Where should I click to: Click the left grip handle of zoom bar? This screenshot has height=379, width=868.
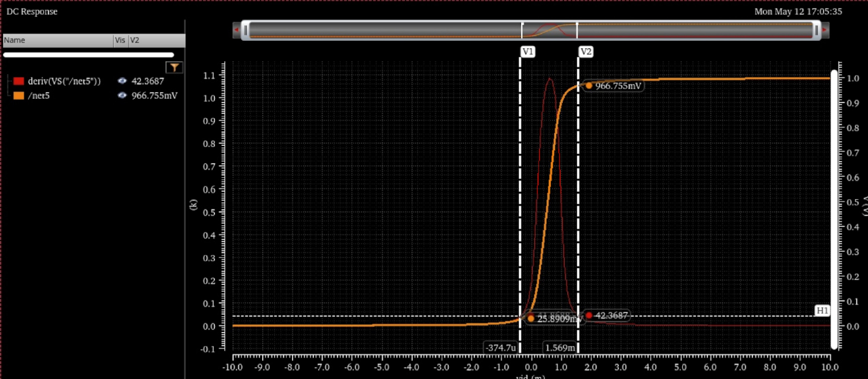pyautogui.click(x=246, y=30)
